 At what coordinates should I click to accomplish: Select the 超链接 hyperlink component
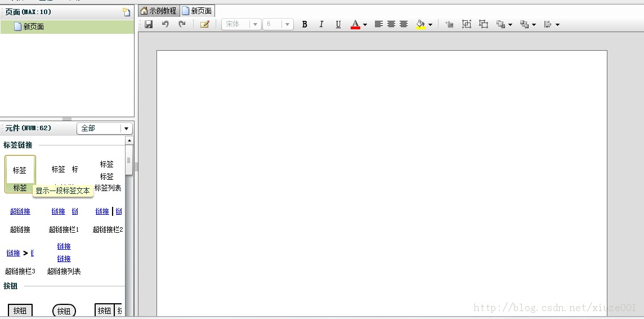20,219
